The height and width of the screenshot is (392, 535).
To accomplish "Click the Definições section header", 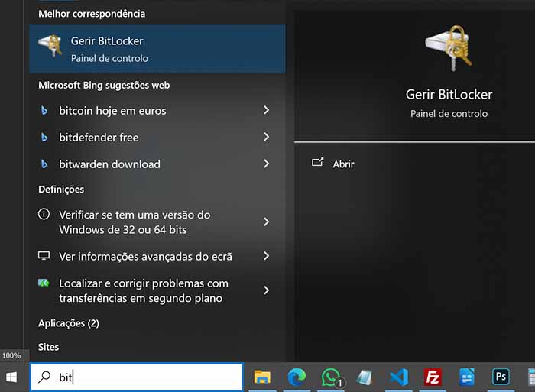I will click(61, 190).
